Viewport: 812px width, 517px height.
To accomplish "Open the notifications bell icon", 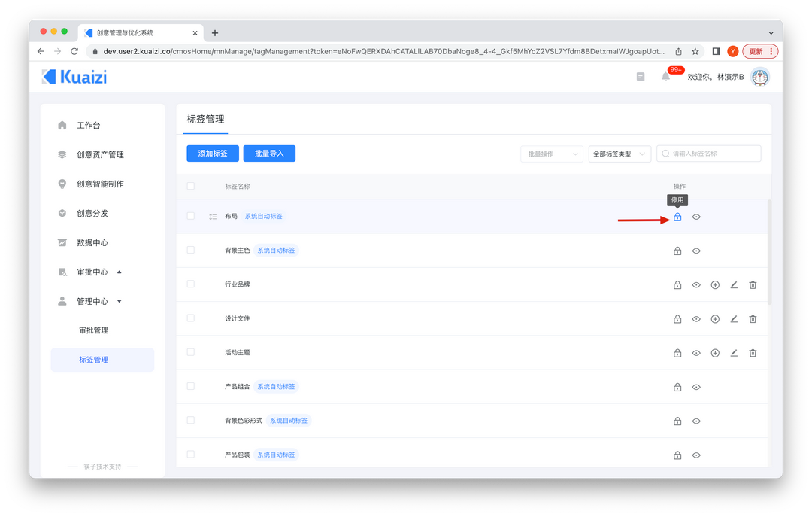I will click(665, 77).
